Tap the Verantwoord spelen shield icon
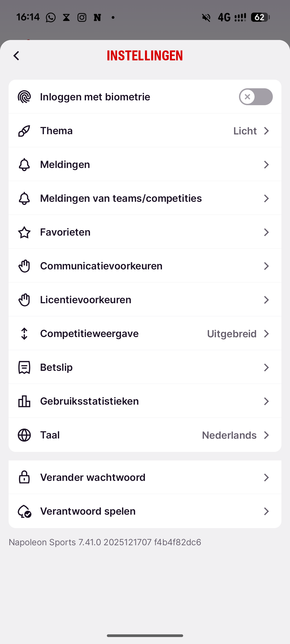 (24, 511)
